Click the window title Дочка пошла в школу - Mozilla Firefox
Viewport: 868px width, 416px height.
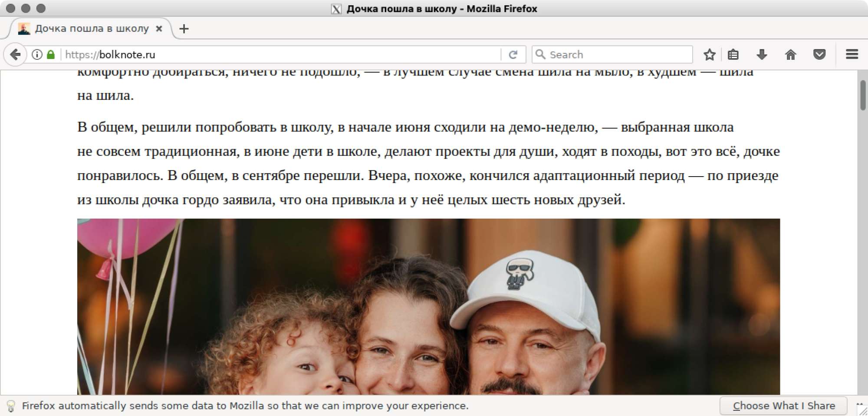click(x=442, y=9)
